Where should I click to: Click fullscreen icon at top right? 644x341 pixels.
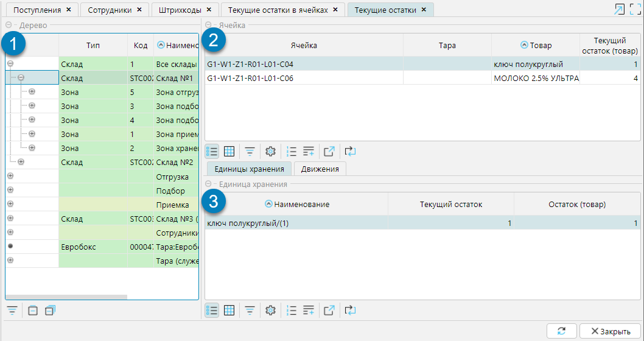[635, 9]
